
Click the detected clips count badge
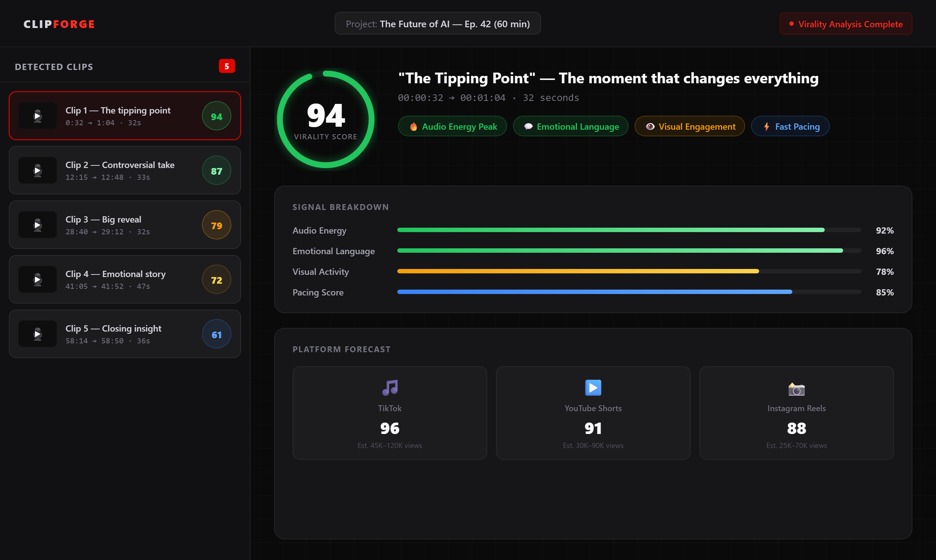click(227, 66)
